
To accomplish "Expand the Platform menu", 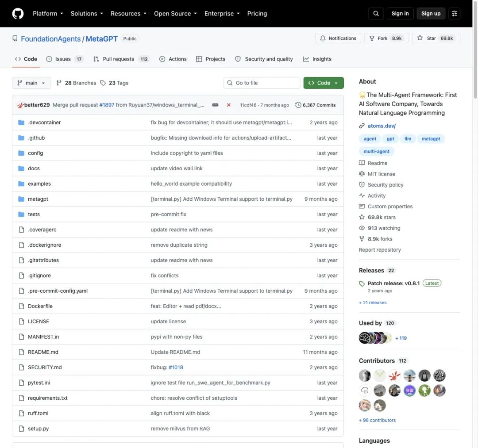I will coord(48,13).
